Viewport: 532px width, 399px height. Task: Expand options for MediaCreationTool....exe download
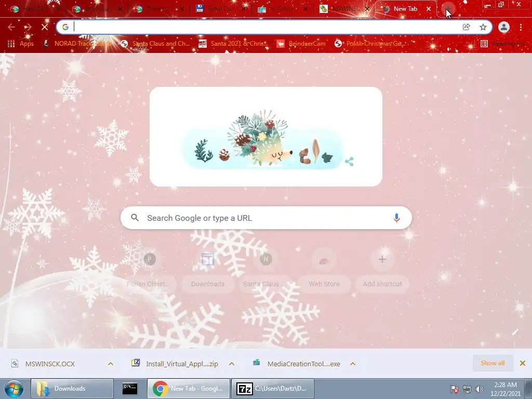(x=353, y=364)
